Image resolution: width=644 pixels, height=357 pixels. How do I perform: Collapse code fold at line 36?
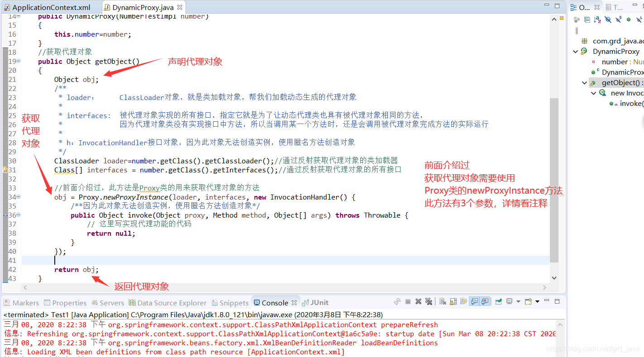click(x=19, y=215)
